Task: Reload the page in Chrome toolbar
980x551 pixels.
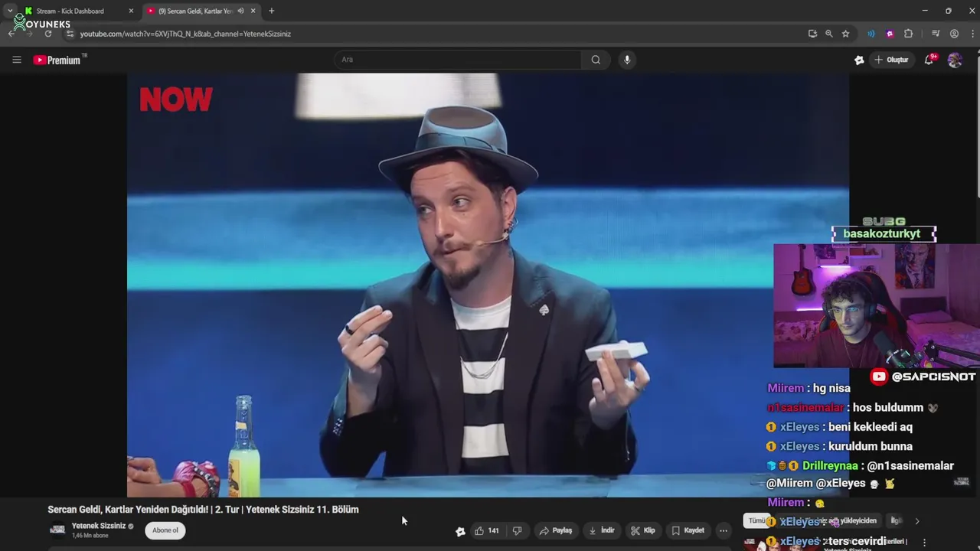Action: coord(47,34)
